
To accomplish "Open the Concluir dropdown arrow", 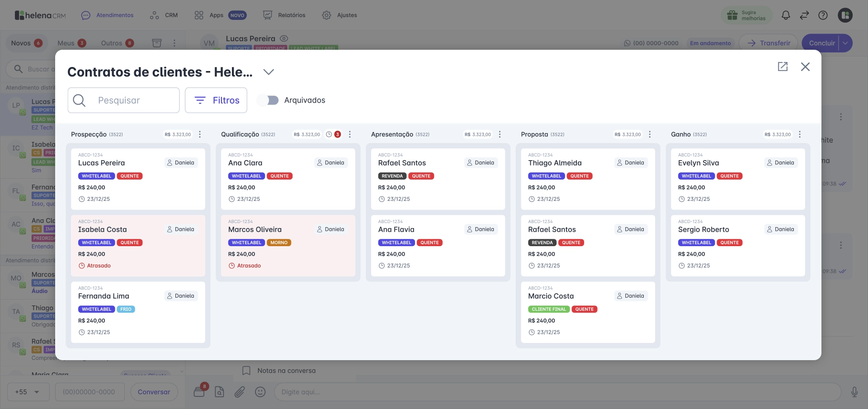I will [845, 43].
